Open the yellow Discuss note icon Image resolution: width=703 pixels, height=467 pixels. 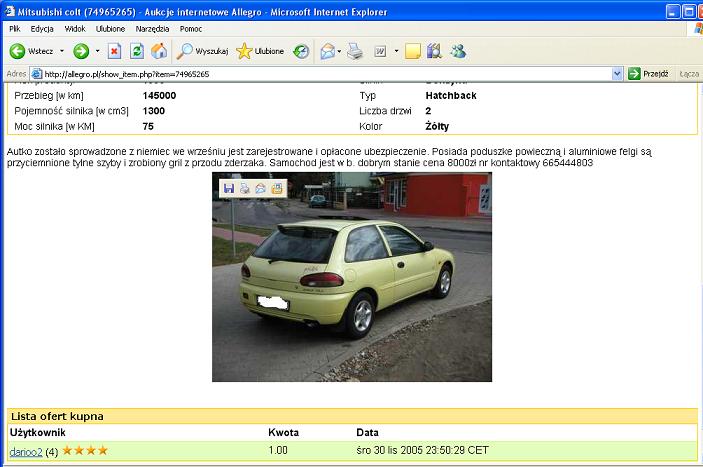tap(412, 51)
